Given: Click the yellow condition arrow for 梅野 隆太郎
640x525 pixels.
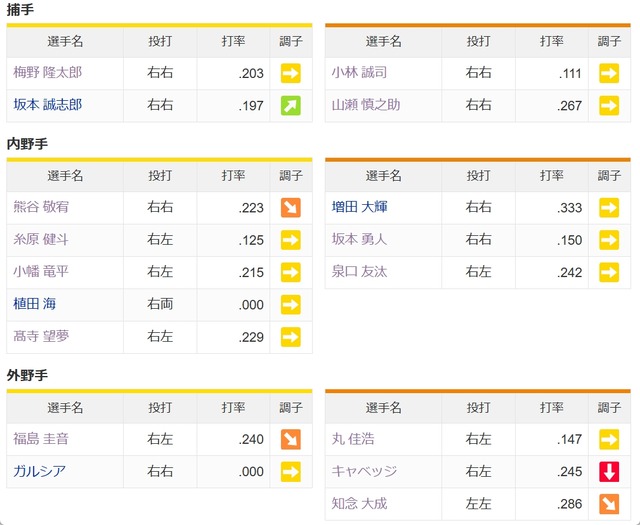Looking at the screenshot, I should 291,73.
